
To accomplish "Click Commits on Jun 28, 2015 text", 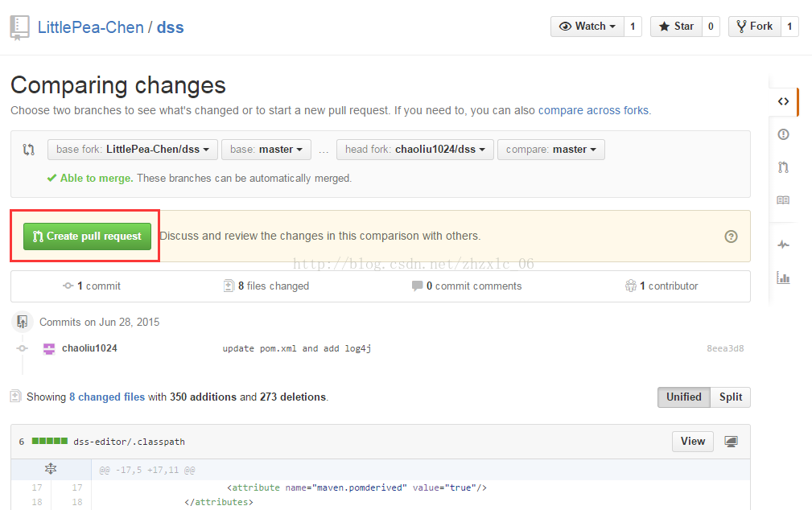I will pyautogui.click(x=100, y=322).
